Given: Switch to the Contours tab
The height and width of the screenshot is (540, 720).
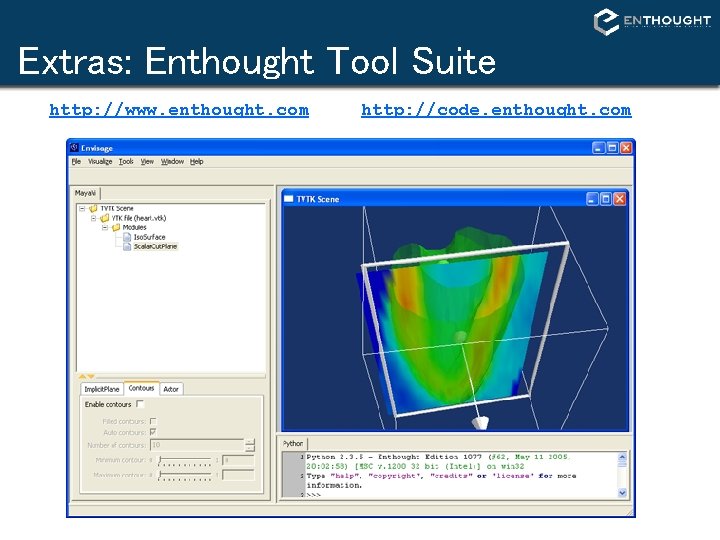Looking at the screenshot, I should tap(141, 388).
